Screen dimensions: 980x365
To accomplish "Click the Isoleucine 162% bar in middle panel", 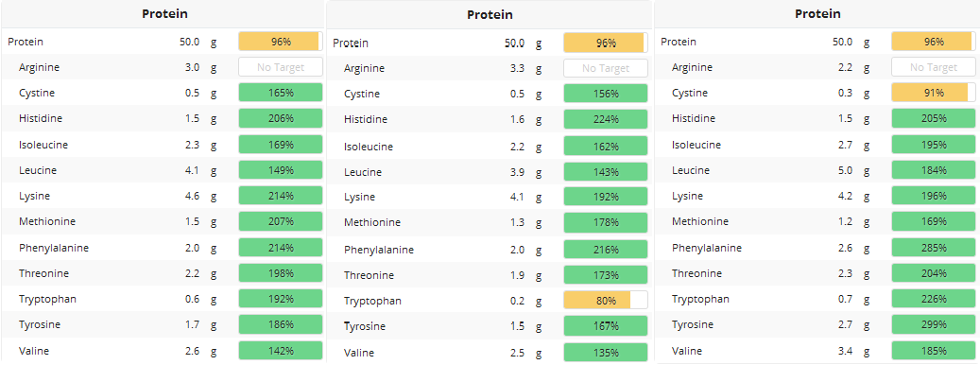I will click(x=606, y=147).
